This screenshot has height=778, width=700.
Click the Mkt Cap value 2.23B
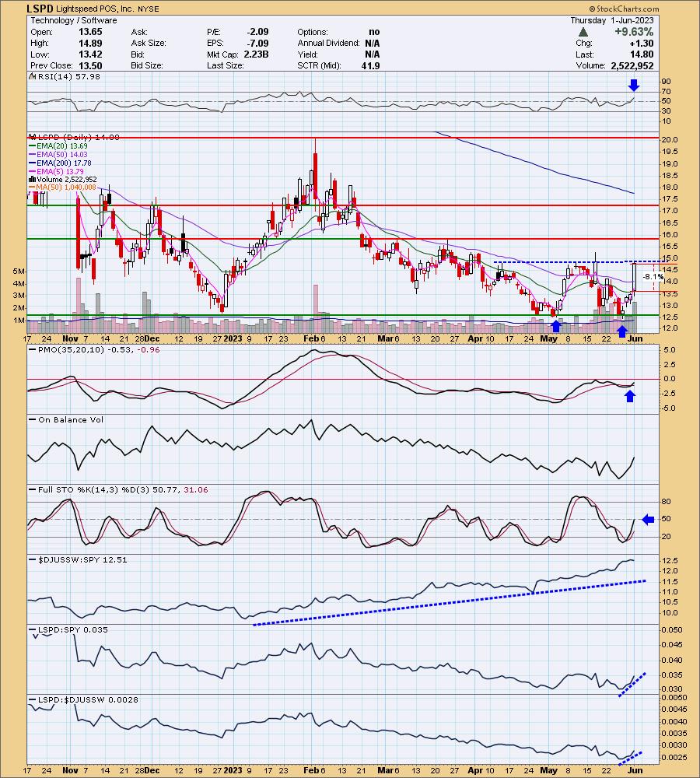point(256,54)
